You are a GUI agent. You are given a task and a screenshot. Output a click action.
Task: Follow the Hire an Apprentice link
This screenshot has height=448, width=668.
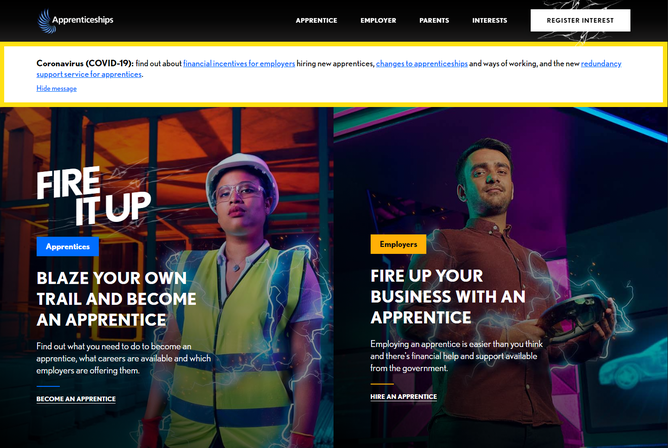click(403, 397)
